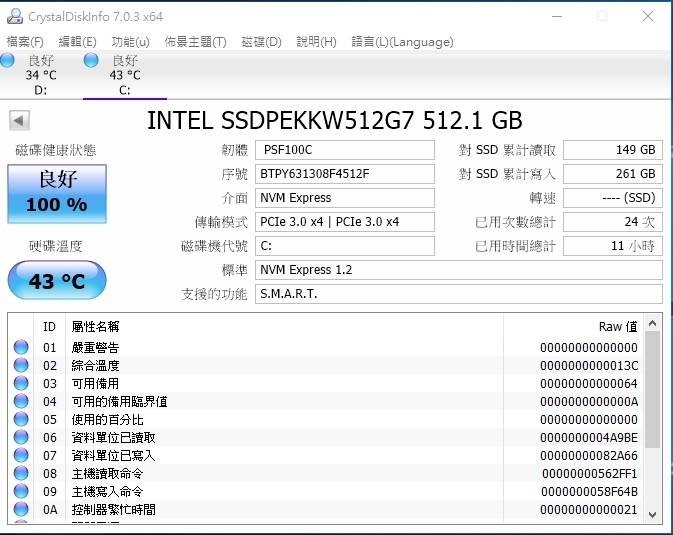Click the 良好 100 % health status button
This screenshot has width=673, height=535.
click(57, 194)
